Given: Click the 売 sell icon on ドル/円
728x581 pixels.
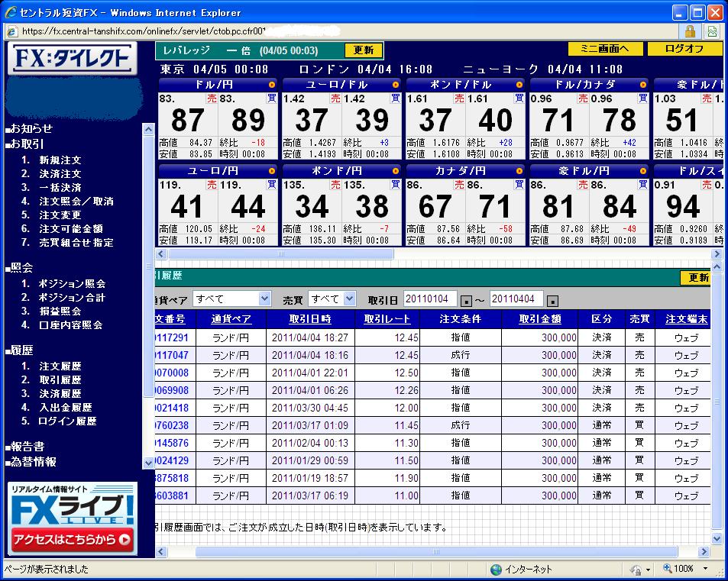Looking at the screenshot, I should [211, 98].
